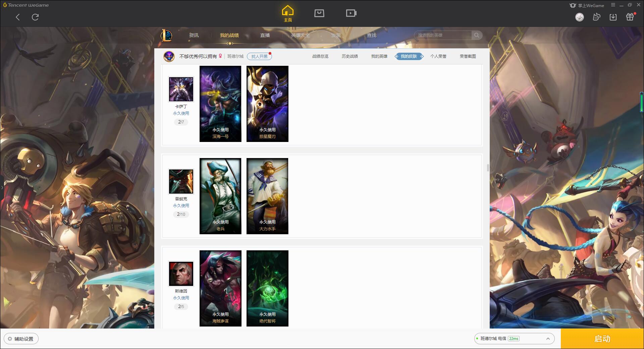This screenshot has height=349, width=644.
Task: Open the 掌上WeGame link
Action: click(x=587, y=5)
